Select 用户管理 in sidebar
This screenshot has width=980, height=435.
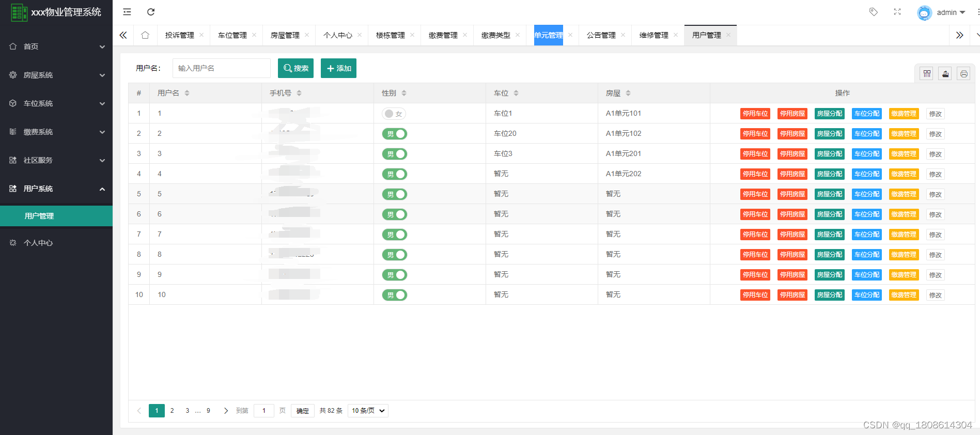[56, 216]
